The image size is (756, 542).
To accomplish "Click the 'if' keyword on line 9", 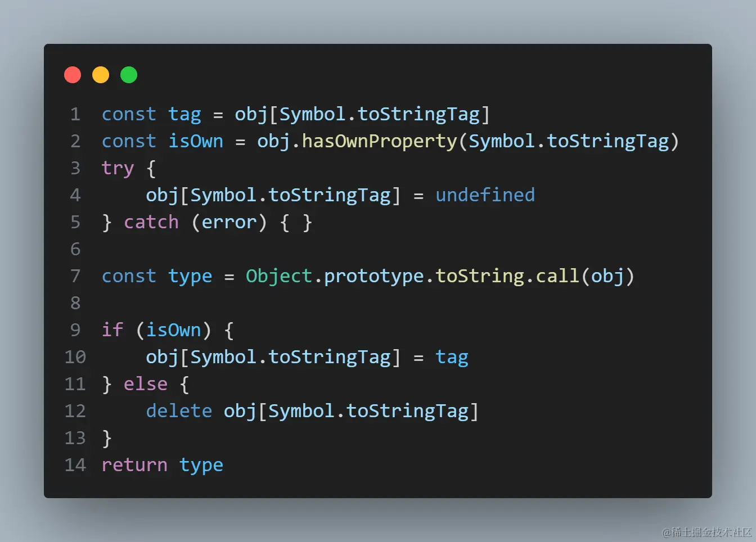I will 112,330.
